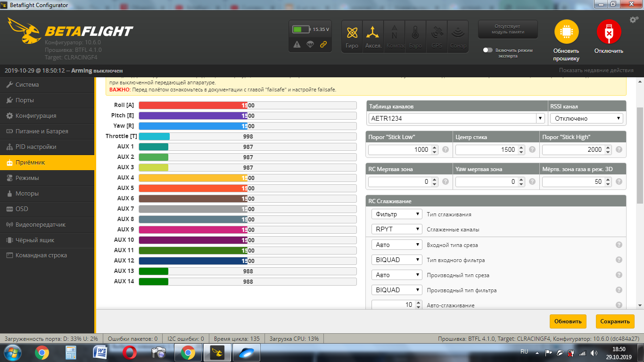
Task: Click the failsafe parachute icon
Action: click(x=310, y=44)
